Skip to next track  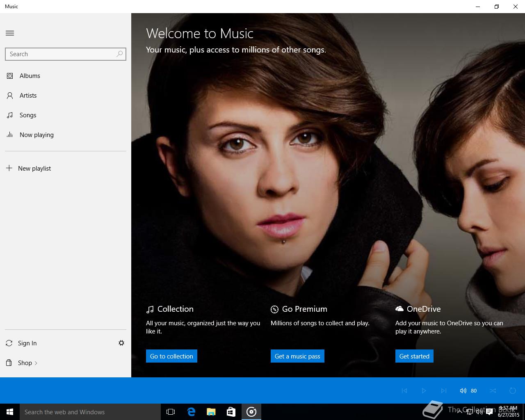pyautogui.click(x=443, y=390)
